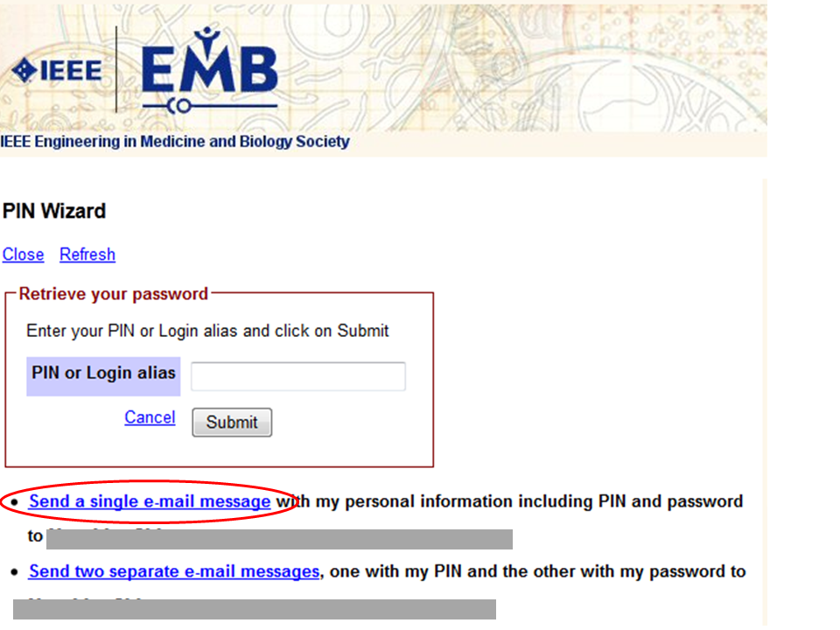
Task: Click the IEEE diamond emblem icon
Action: coord(24,70)
